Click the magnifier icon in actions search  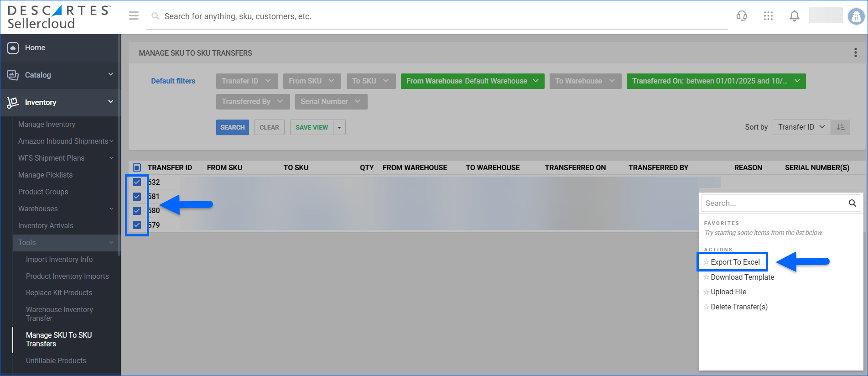pyautogui.click(x=852, y=203)
